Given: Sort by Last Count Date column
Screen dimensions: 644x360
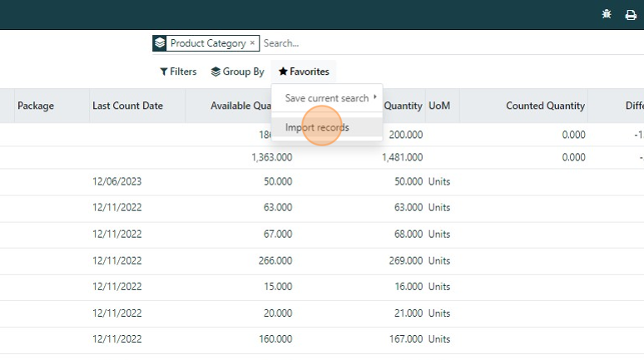Looking at the screenshot, I should [127, 106].
